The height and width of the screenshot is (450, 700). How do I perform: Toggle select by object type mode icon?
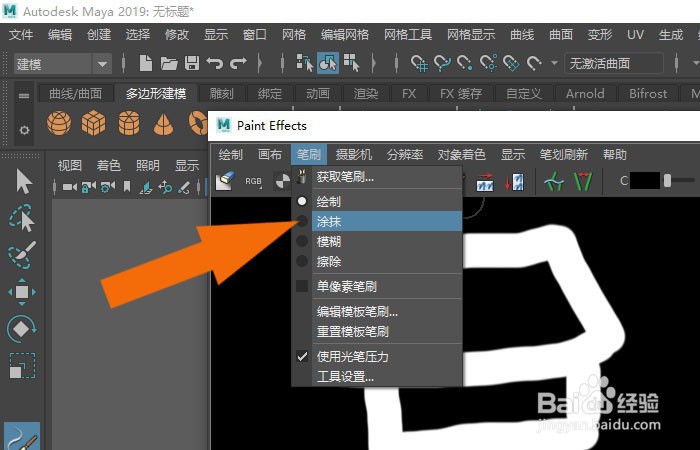point(328,63)
